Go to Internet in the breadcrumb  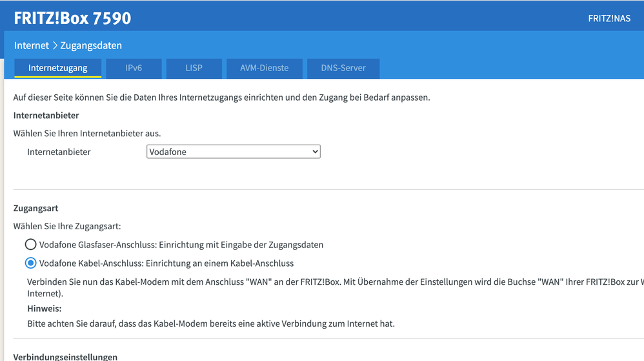coord(31,45)
